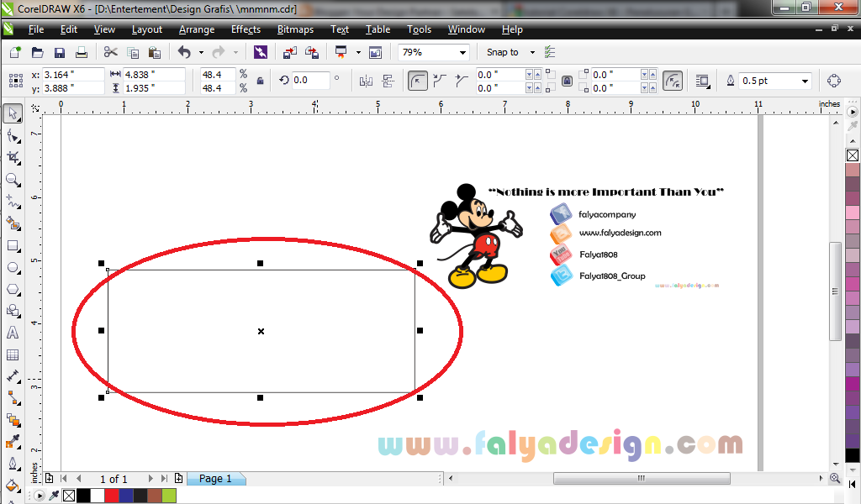Select the Rectangle tool
The height and width of the screenshot is (504, 861).
[13, 245]
